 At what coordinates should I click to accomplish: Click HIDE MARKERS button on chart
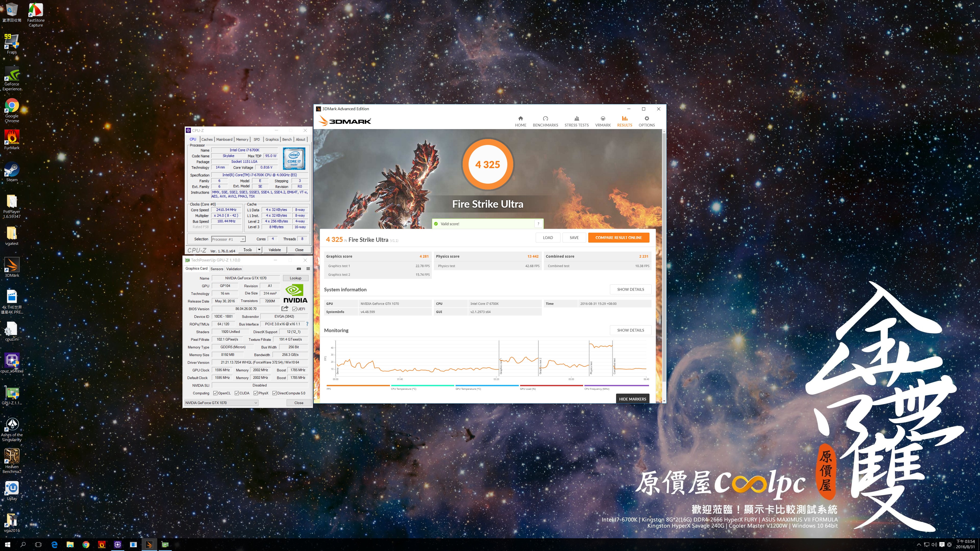click(632, 399)
